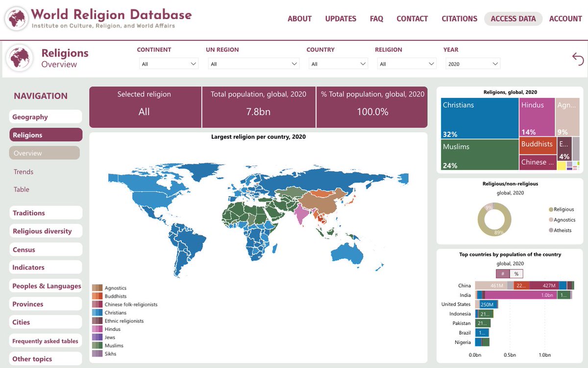Open Peoples & Languages section
The height and width of the screenshot is (368, 588).
[x=46, y=286]
